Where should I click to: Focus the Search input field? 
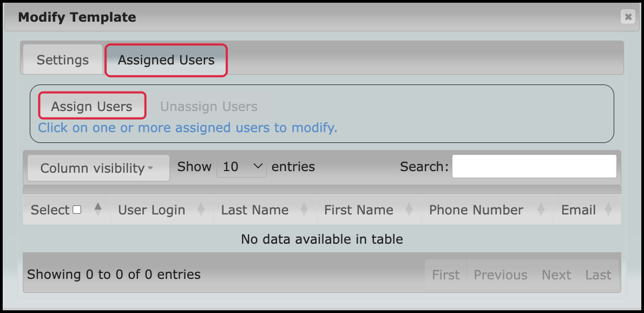click(x=534, y=166)
